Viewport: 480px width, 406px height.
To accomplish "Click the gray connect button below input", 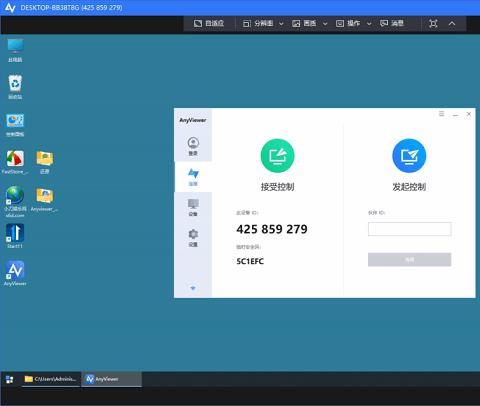I will [409, 260].
